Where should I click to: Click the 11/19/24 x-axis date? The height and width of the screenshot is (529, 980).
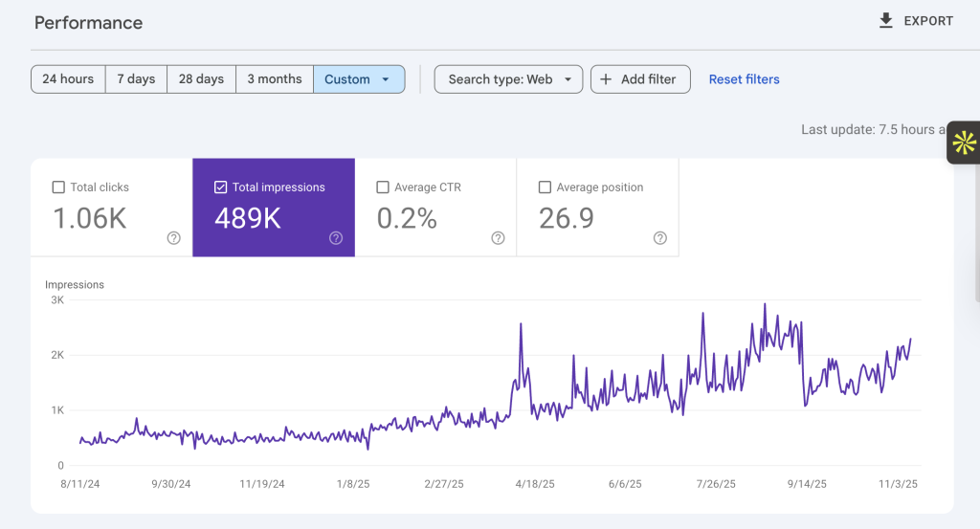[x=262, y=484]
